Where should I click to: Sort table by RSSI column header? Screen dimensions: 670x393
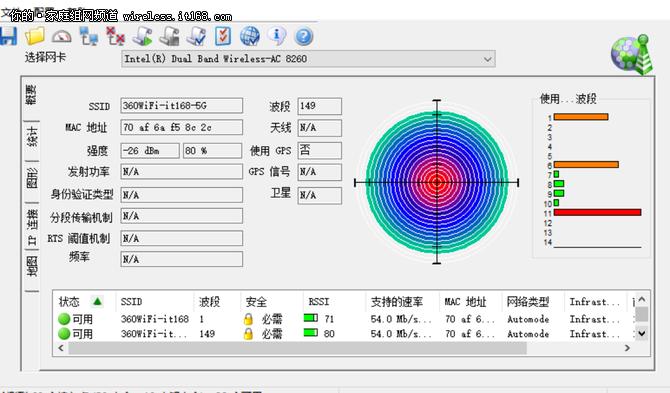coord(334,302)
